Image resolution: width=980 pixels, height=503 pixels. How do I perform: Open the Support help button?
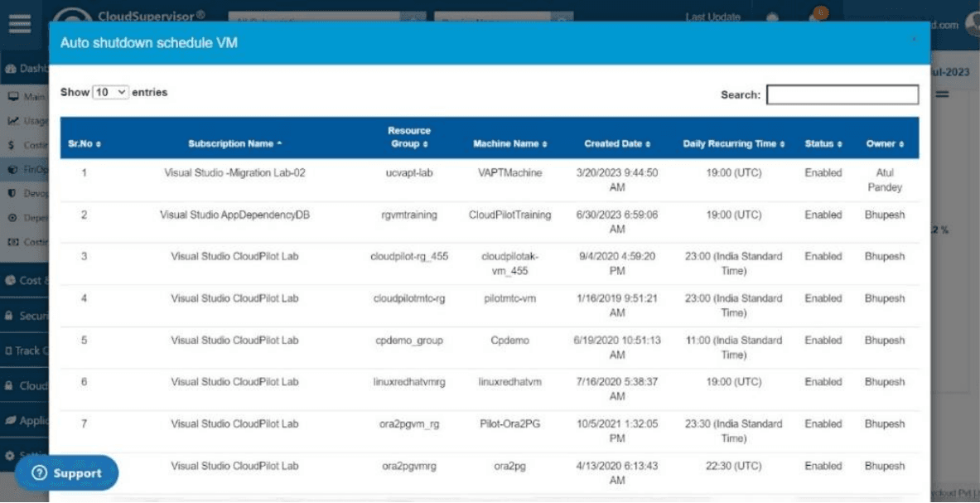66,473
